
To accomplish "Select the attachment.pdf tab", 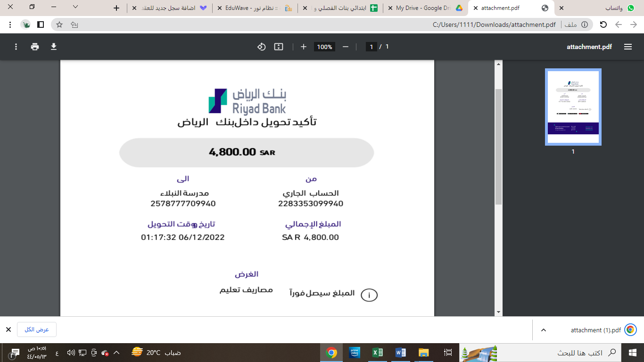I will point(511,8).
